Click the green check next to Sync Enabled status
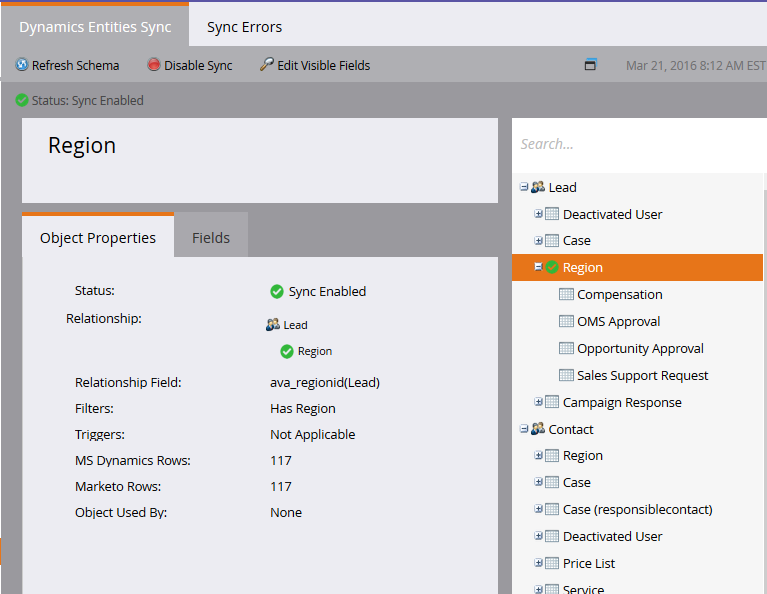This screenshot has height=594, width=767. [277, 292]
